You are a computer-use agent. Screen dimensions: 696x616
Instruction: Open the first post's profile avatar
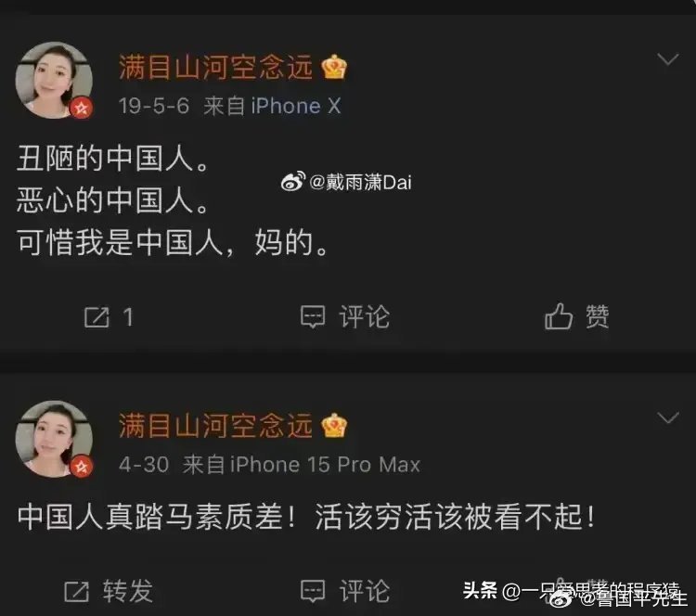click(54, 81)
